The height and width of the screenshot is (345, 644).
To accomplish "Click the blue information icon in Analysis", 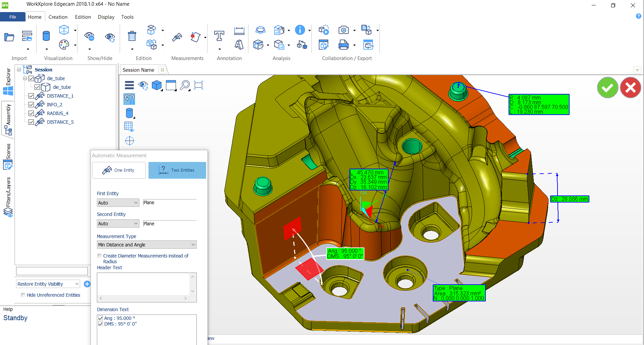I will (x=300, y=30).
